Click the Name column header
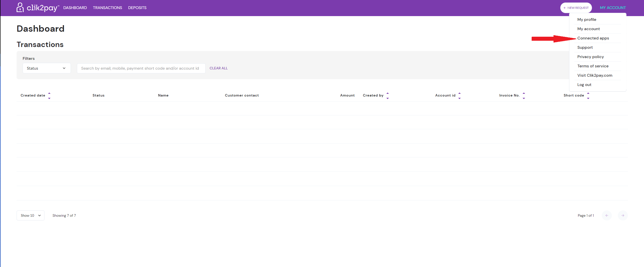644x267 pixels. point(163,96)
